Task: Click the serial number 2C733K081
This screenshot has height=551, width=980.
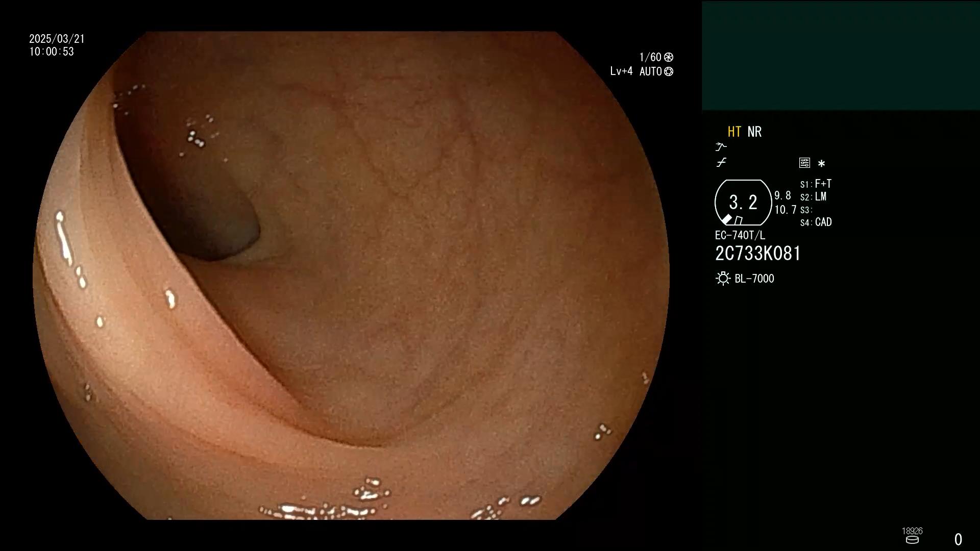Action: (x=758, y=254)
